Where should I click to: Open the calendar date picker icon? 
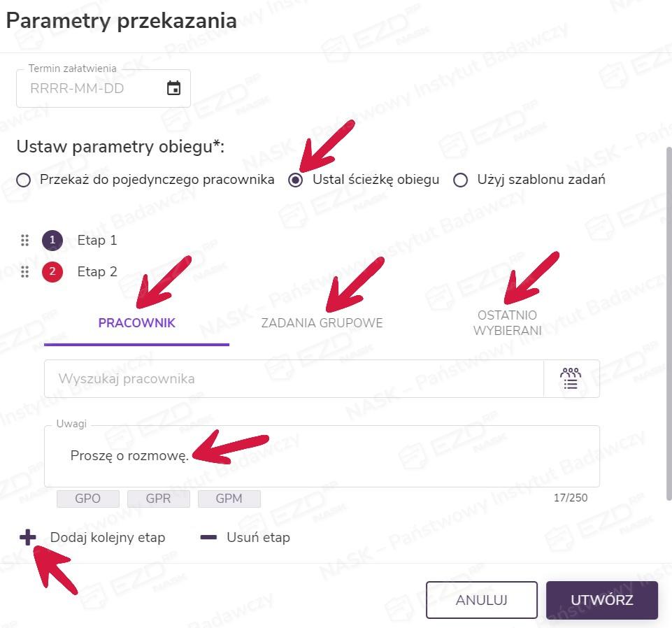pyautogui.click(x=174, y=88)
